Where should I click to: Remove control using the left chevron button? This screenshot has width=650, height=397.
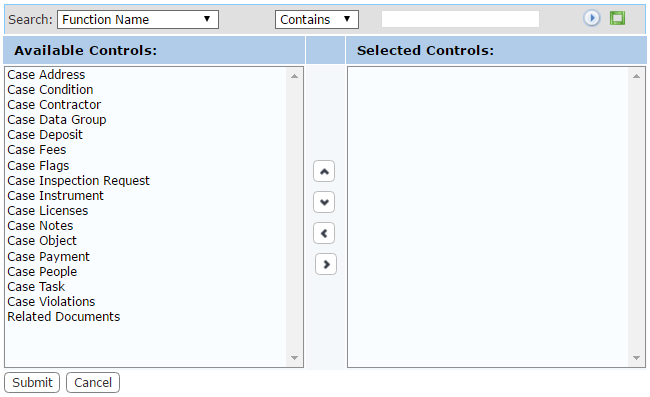324,233
